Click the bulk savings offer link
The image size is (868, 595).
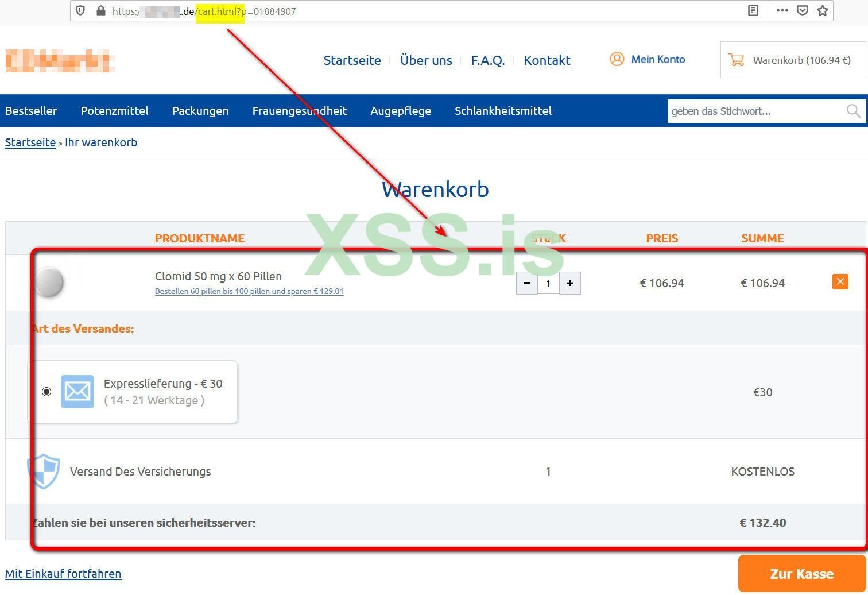click(x=249, y=291)
